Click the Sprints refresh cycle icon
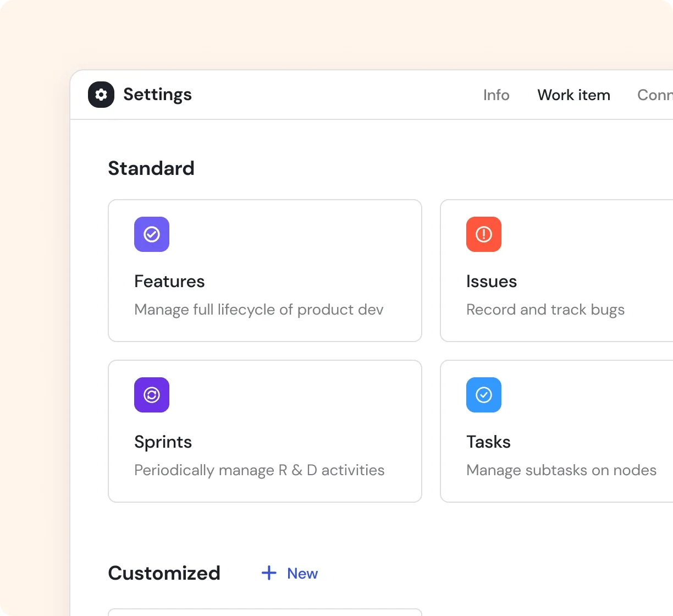 (152, 395)
